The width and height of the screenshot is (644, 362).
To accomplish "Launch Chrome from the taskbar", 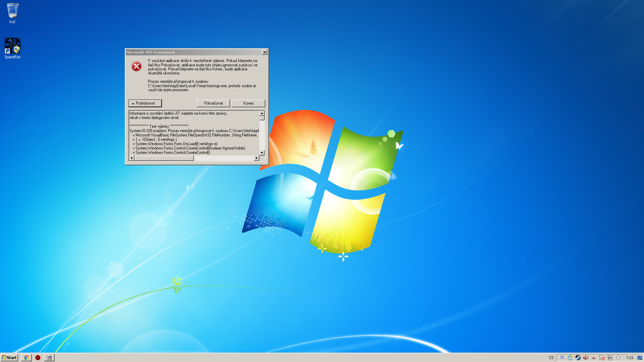I will click(x=26, y=358).
